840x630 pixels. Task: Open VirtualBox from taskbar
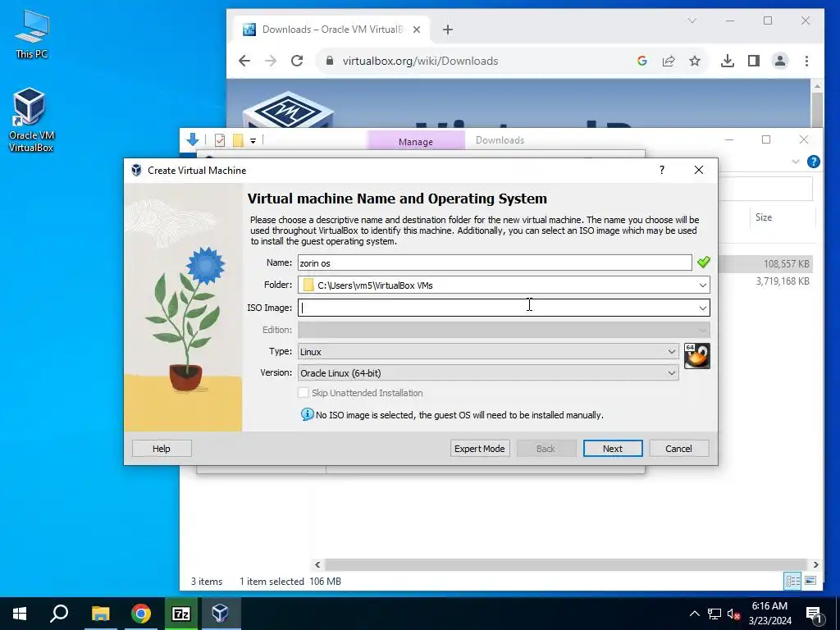coord(220,614)
